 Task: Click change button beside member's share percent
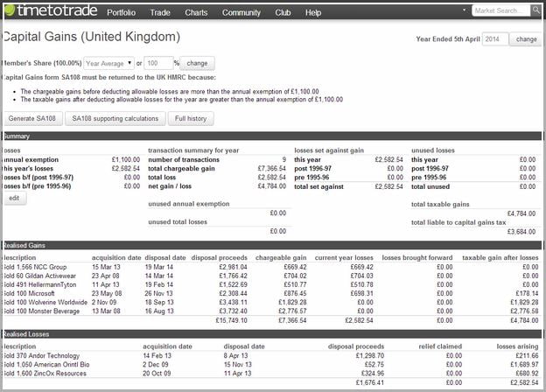point(197,63)
